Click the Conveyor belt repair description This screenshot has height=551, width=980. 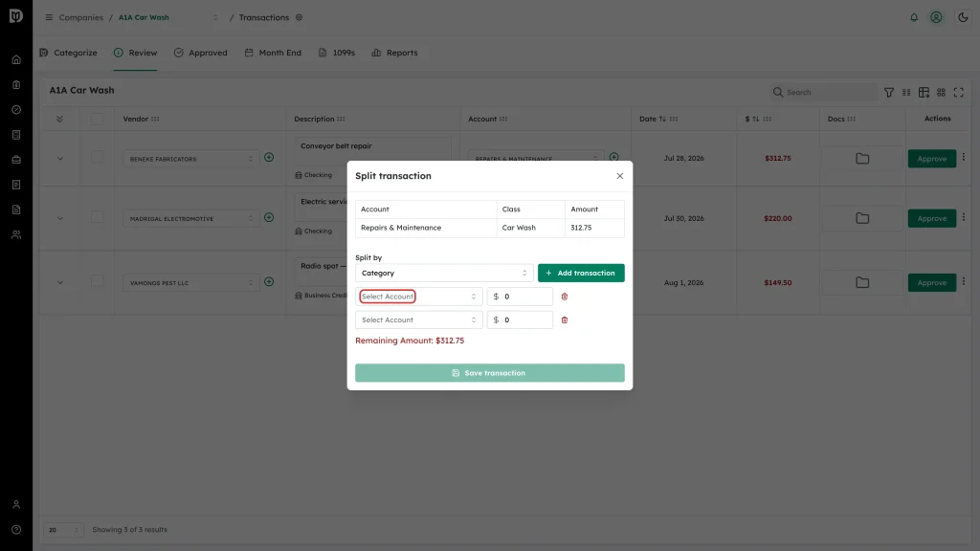click(336, 146)
